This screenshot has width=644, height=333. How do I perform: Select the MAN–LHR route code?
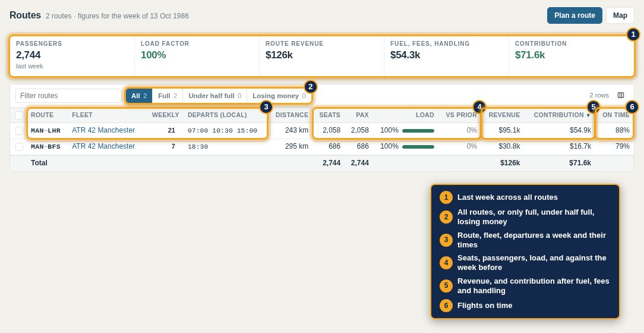click(x=46, y=131)
